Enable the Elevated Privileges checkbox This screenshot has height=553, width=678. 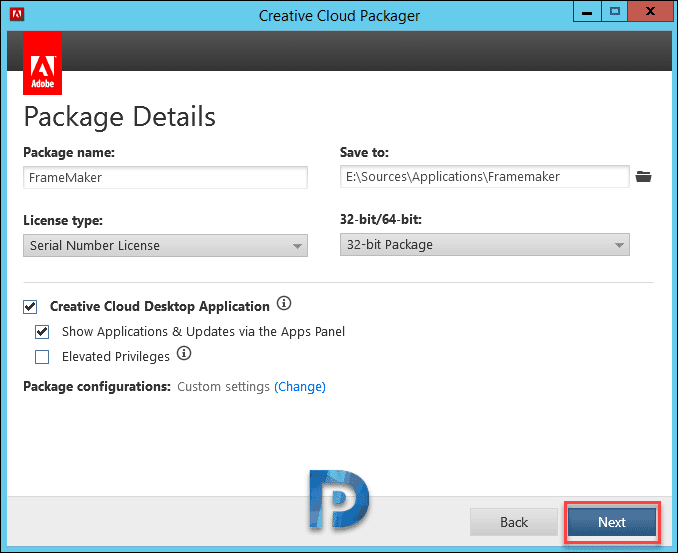point(42,357)
